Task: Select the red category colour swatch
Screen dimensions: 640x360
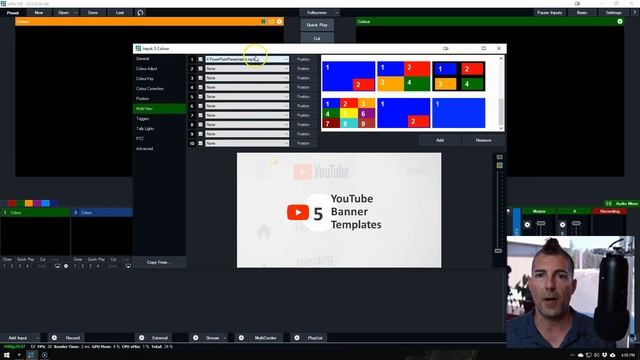Action: (x=12, y=203)
